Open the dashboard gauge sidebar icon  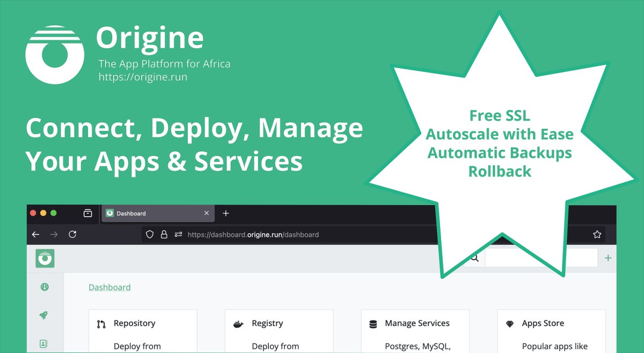click(45, 287)
